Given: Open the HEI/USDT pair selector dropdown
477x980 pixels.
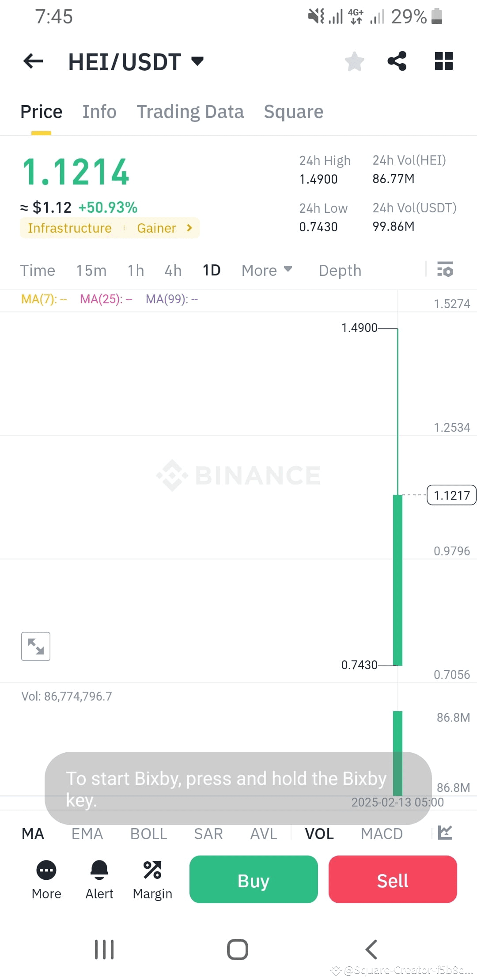Looking at the screenshot, I should (x=197, y=61).
